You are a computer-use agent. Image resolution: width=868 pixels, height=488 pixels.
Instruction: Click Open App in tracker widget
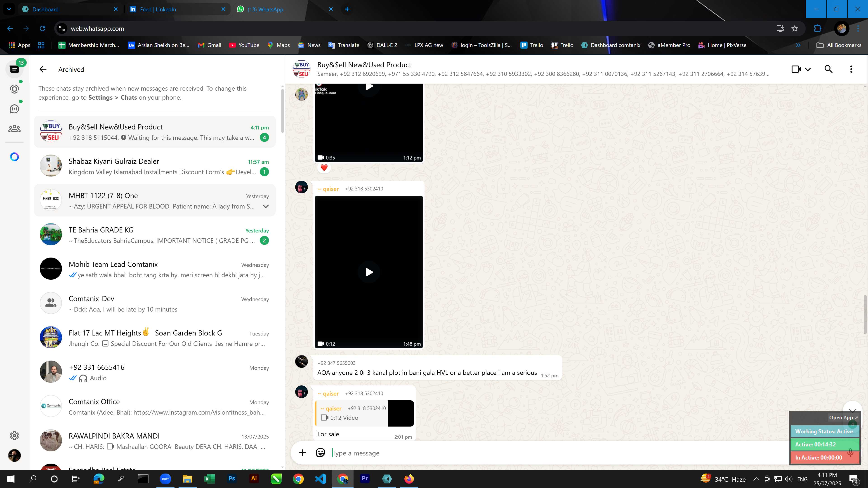(x=843, y=418)
